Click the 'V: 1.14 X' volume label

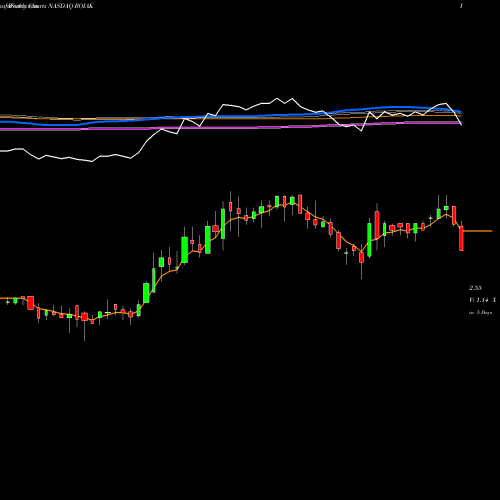coord(483,300)
